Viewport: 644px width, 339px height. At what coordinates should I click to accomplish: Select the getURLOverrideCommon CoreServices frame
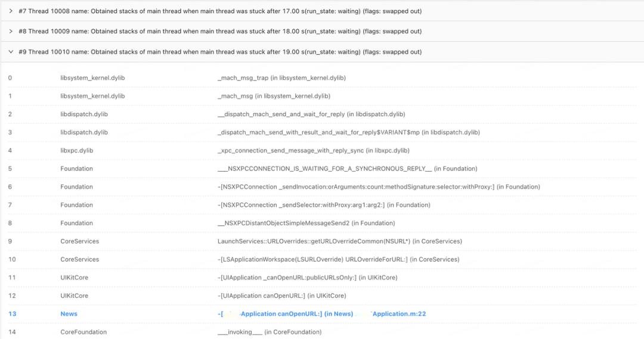coord(339,241)
